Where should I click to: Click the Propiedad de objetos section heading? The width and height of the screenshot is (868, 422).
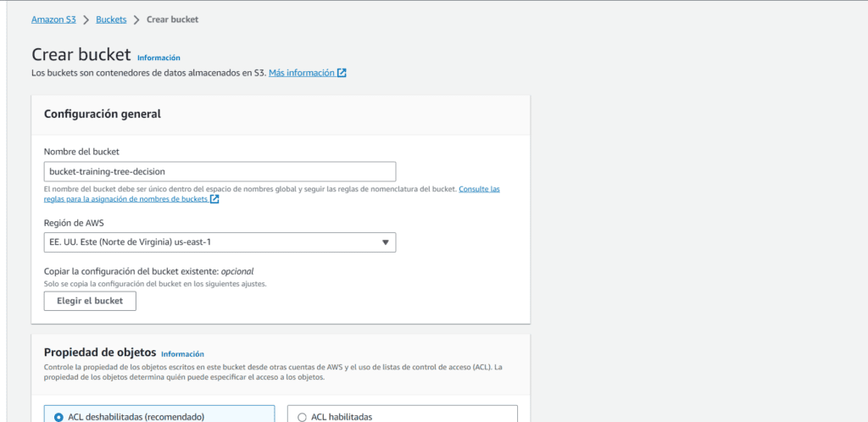pos(100,353)
